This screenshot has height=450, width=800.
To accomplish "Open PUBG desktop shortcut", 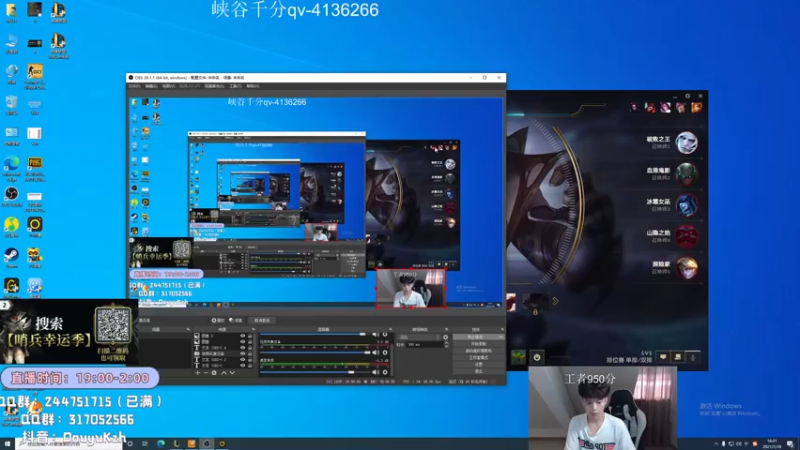I will (x=34, y=168).
